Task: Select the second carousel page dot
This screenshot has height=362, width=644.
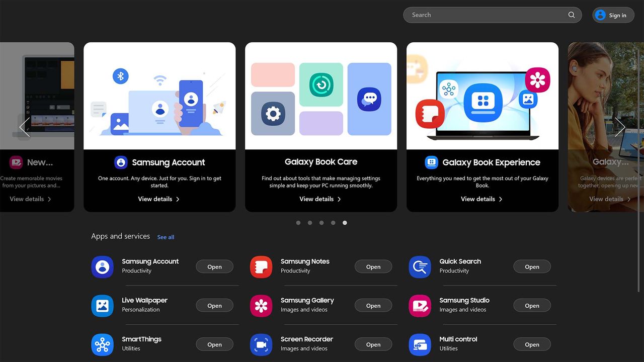Action: [310, 223]
